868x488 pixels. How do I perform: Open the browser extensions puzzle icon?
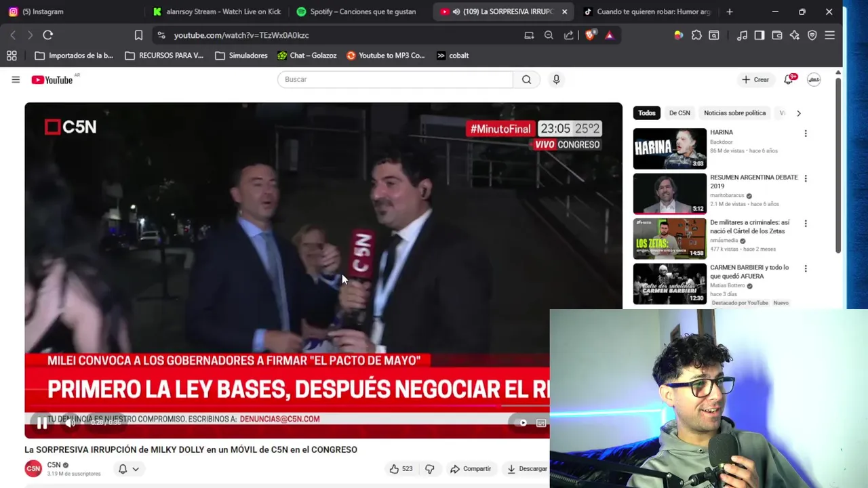(696, 35)
